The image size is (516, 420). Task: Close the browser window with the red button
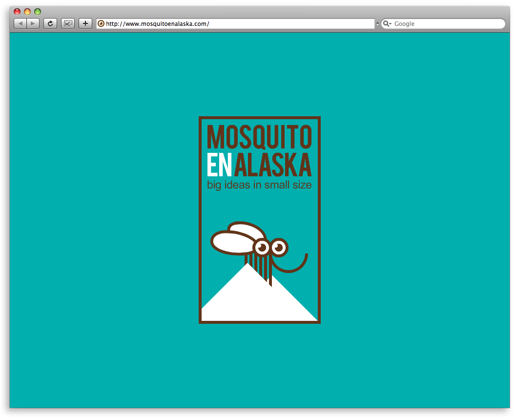point(17,12)
